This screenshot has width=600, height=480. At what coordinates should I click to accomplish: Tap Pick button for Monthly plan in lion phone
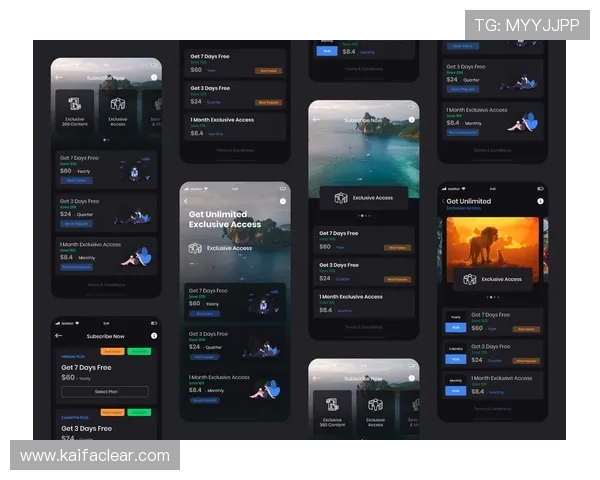point(456,391)
